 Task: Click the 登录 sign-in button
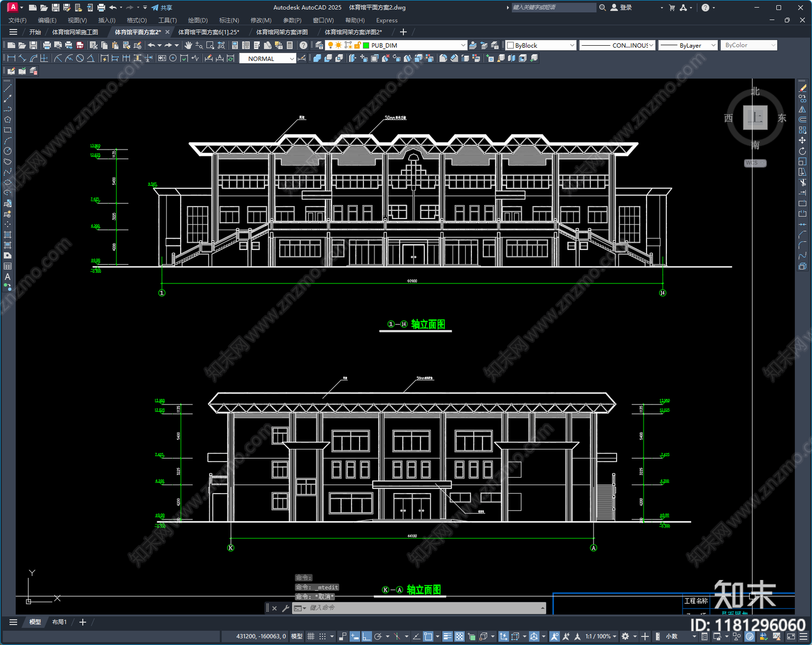click(x=621, y=8)
